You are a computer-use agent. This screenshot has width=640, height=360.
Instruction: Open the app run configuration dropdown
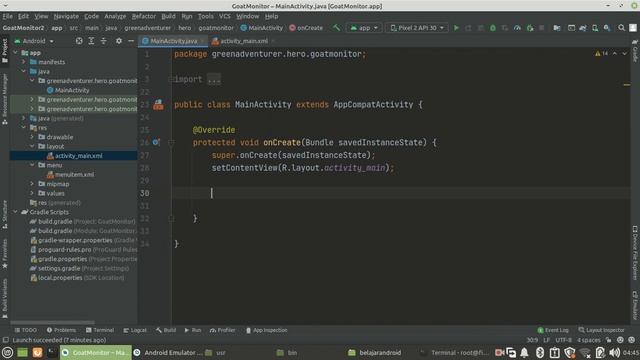(364, 28)
